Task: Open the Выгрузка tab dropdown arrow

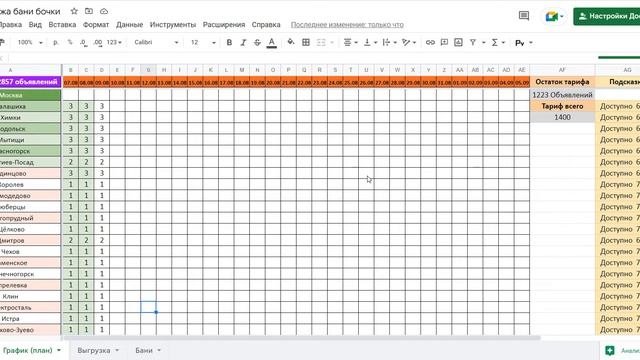Action: click(117, 350)
